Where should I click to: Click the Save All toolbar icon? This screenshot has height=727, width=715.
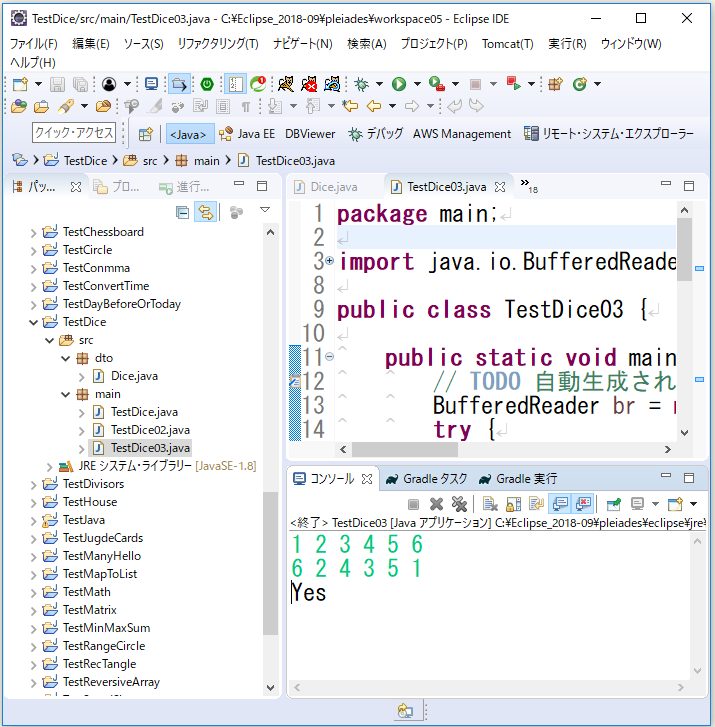pos(80,84)
